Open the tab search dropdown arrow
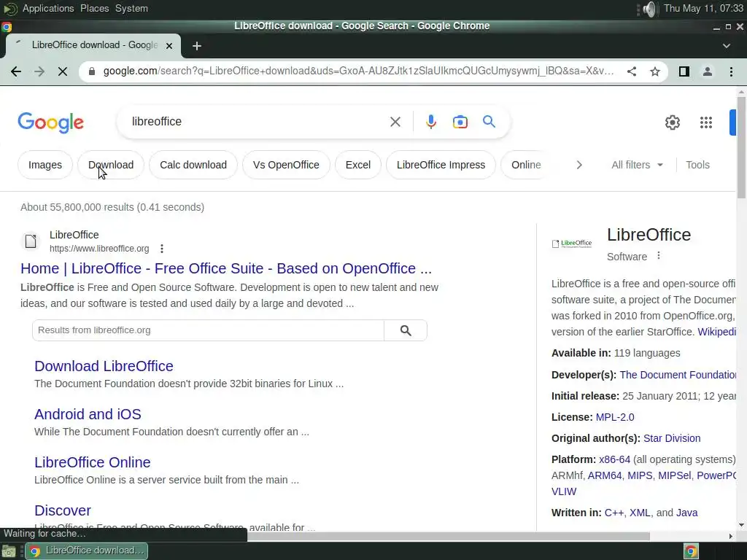 tap(726, 46)
